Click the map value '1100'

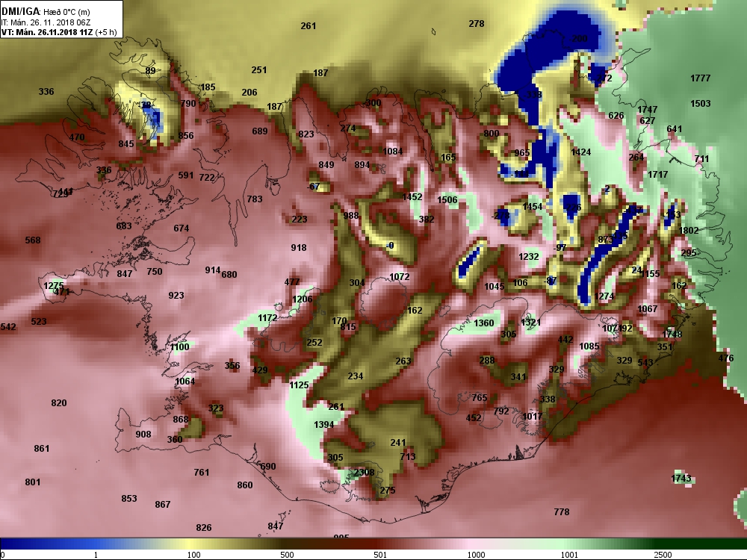tap(179, 346)
